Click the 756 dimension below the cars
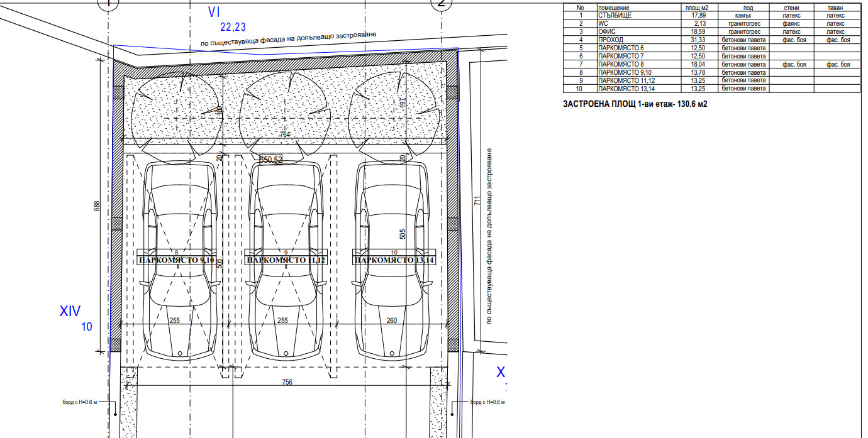This screenshot has height=438, width=868. [286, 382]
